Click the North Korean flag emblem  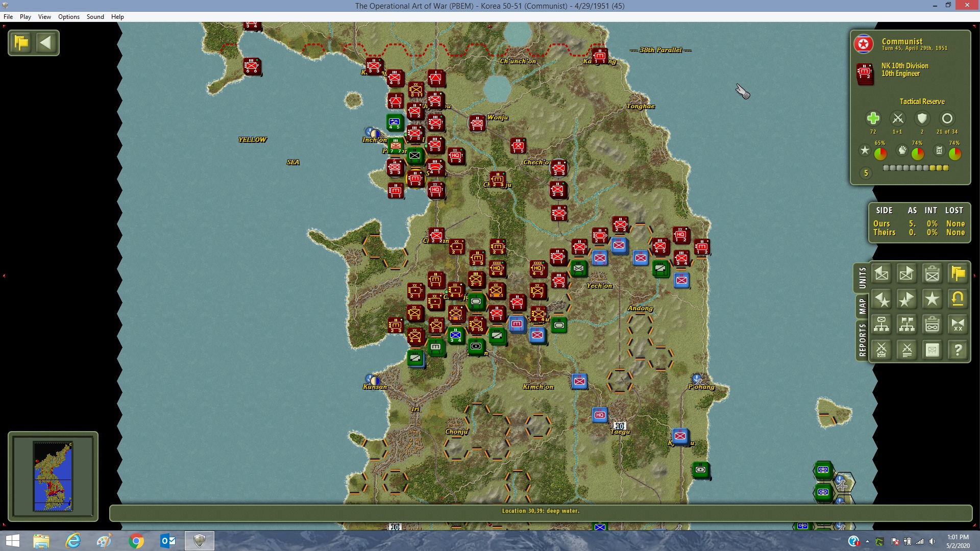(x=864, y=44)
